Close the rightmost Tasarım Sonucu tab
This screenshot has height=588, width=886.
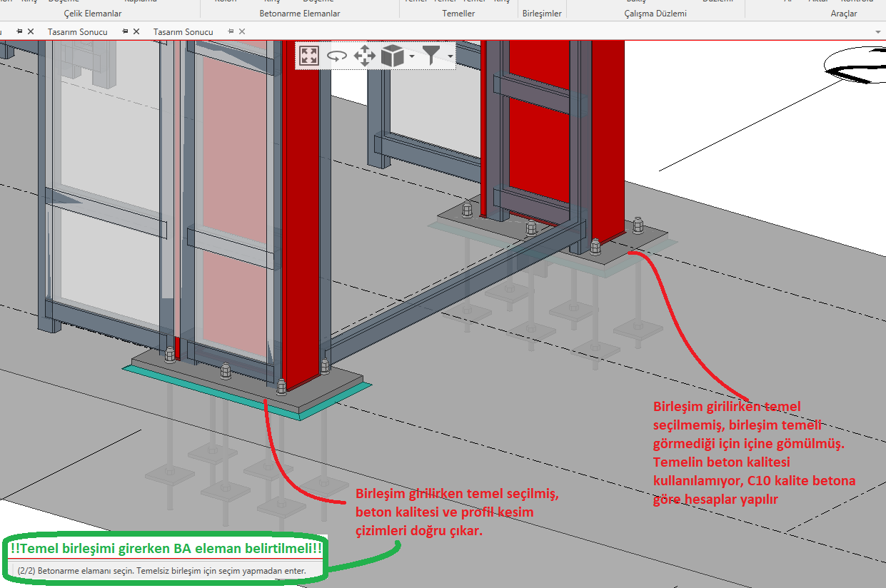(242, 31)
